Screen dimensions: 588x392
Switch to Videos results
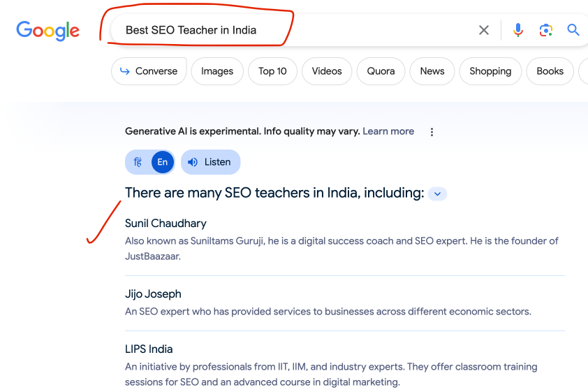[327, 71]
